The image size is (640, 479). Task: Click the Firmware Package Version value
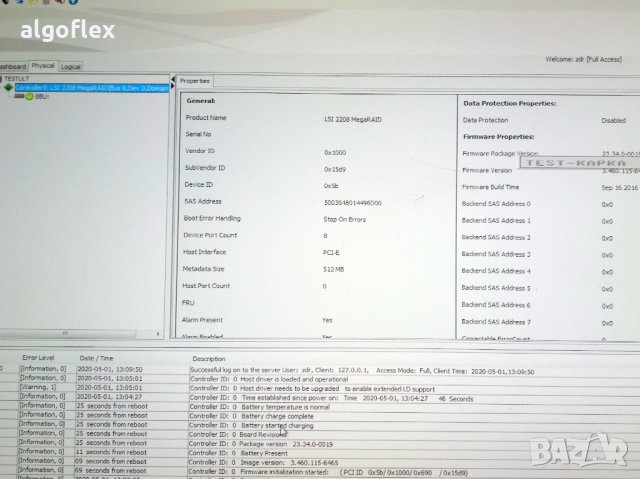(x=620, y=153)
